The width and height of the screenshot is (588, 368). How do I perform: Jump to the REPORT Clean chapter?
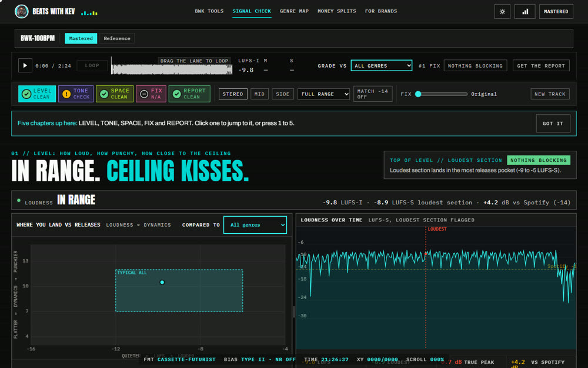pos(189,94)
